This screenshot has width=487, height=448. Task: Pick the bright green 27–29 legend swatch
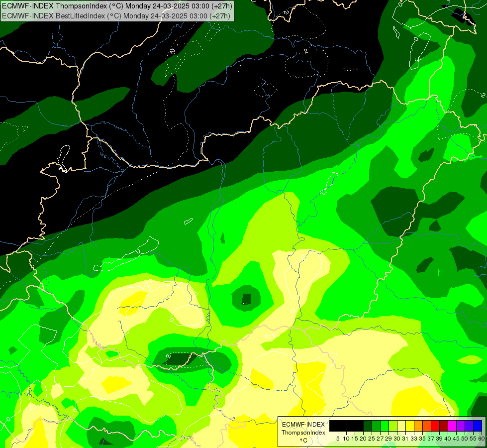pyautogui.click(x=384, y=426)
